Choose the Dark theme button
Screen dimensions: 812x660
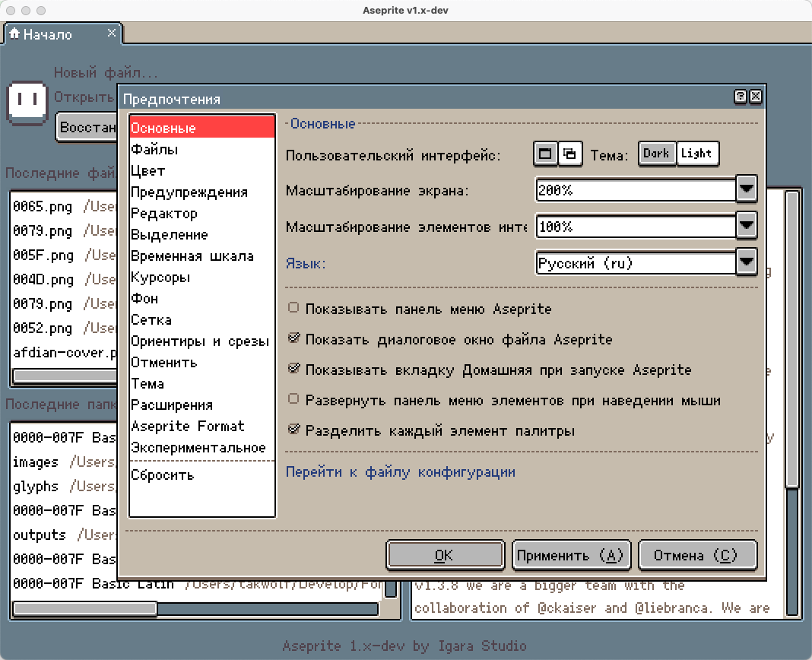pyautogui.click(x=657, y=154)
